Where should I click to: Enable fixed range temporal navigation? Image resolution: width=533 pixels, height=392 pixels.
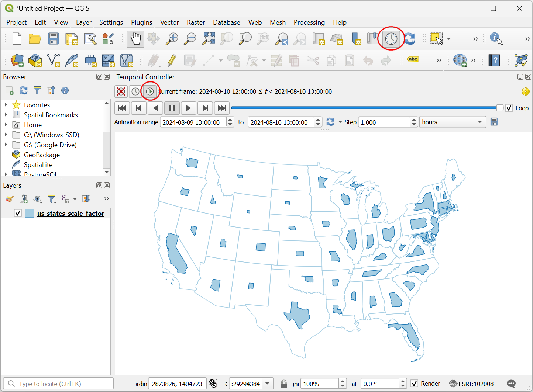(x=135, y=91)
